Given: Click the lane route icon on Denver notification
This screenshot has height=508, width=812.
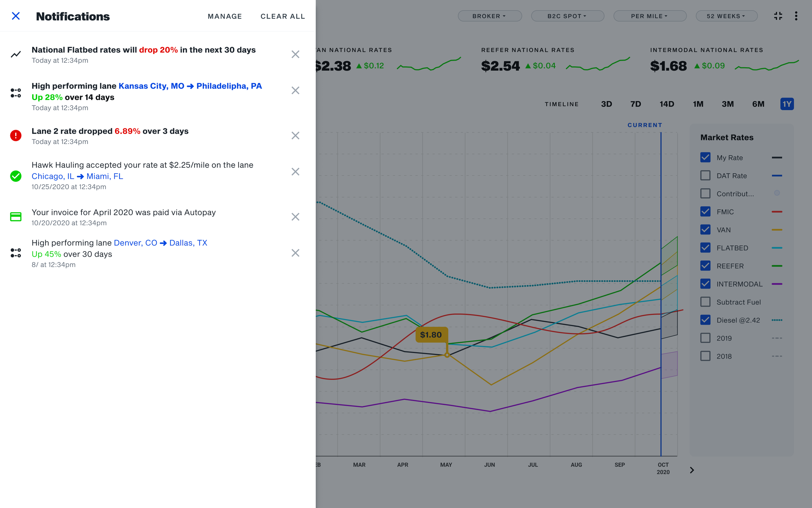Looking at the screenshot, I should 16,253.
